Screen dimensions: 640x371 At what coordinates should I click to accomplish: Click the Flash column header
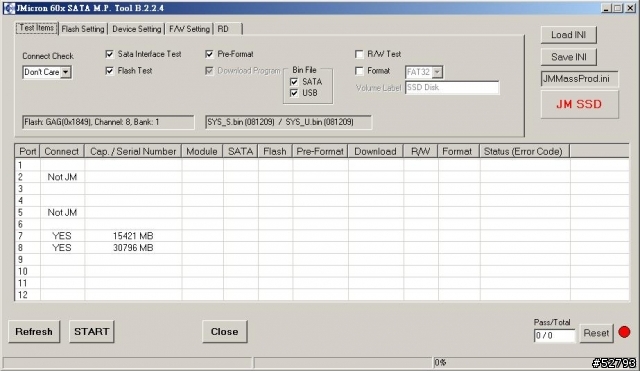(x=275, y=151)
